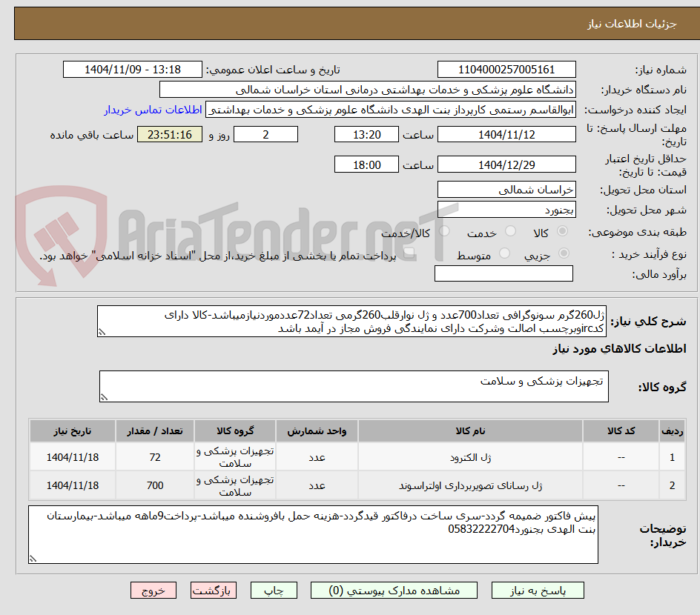The width and height of the screenshot is (700, 615).
Task: Click the گروه کالا table column header
Action: (x=235, y=430)
